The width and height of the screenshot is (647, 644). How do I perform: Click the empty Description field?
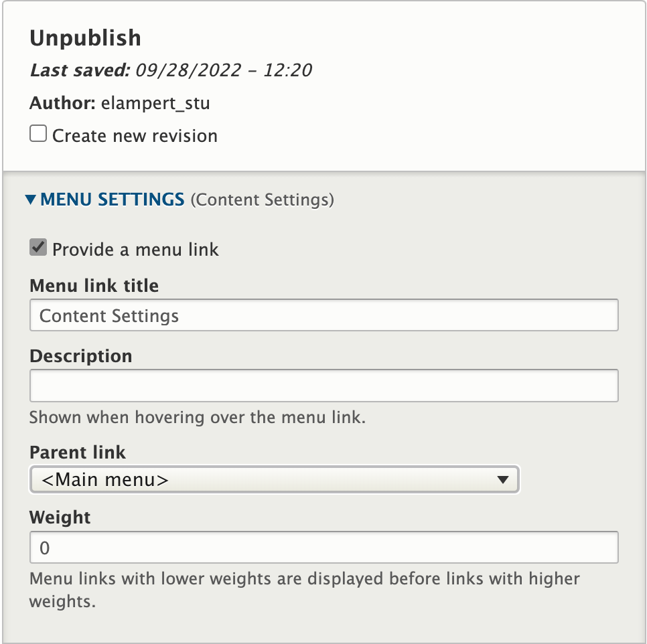pyautogui.click(x=268, y=386)
